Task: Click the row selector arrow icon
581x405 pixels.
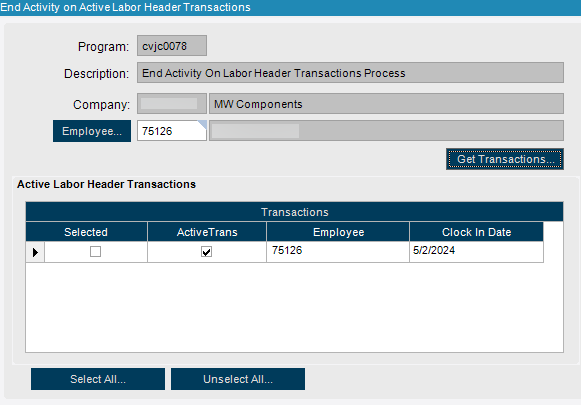Action: tap(35, 252)
